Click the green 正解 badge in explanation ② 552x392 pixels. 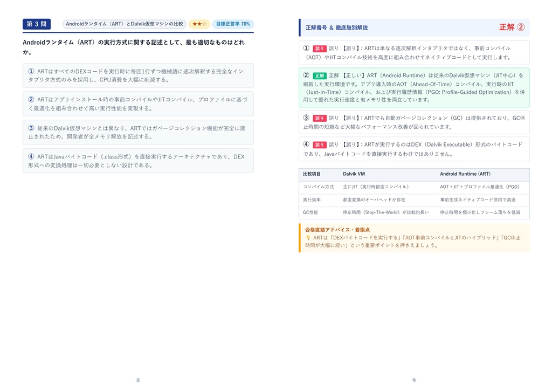tap(319, 75)
